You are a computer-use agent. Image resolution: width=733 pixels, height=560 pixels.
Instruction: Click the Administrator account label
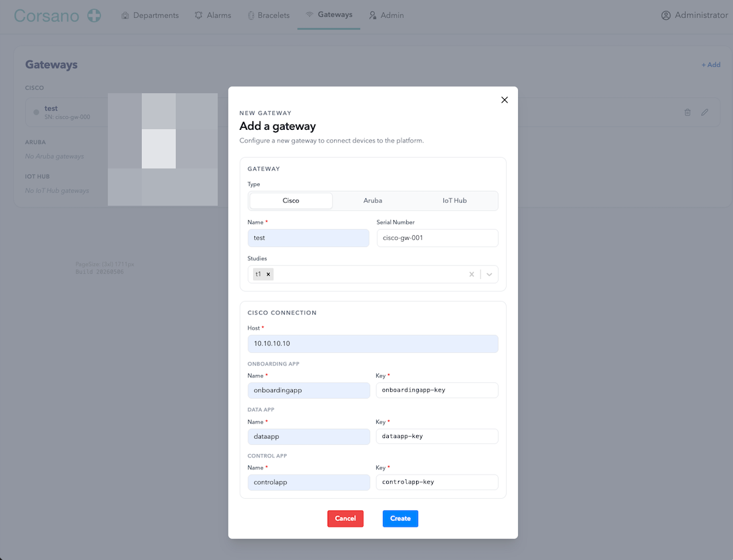[x=701, y=15]
